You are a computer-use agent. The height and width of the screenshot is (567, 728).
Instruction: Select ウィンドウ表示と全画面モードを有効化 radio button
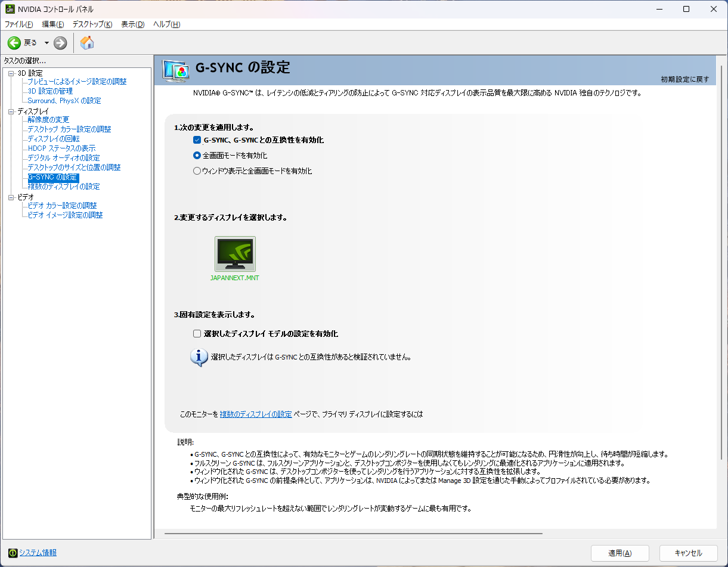click(197, 171)
